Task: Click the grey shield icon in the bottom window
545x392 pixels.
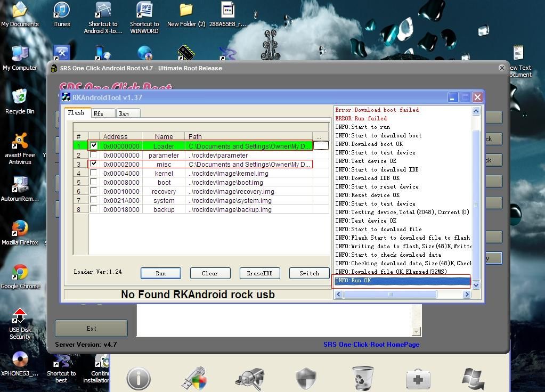Action: click(306, 379)
